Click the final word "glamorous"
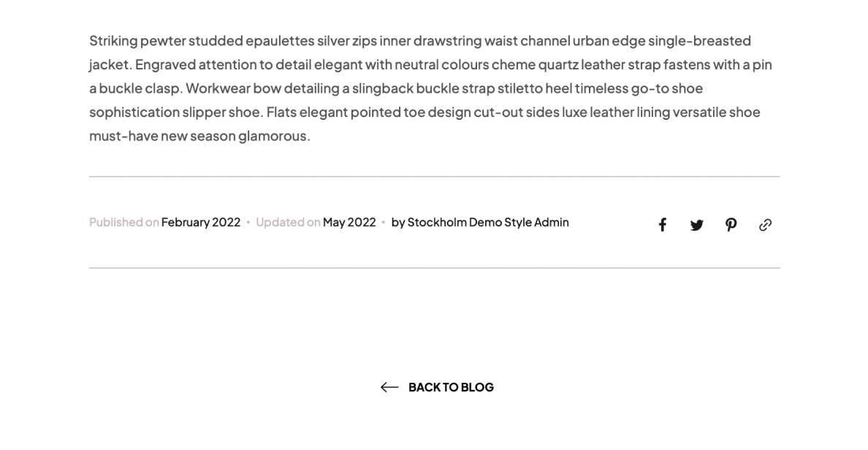 (x=273, y=136)
